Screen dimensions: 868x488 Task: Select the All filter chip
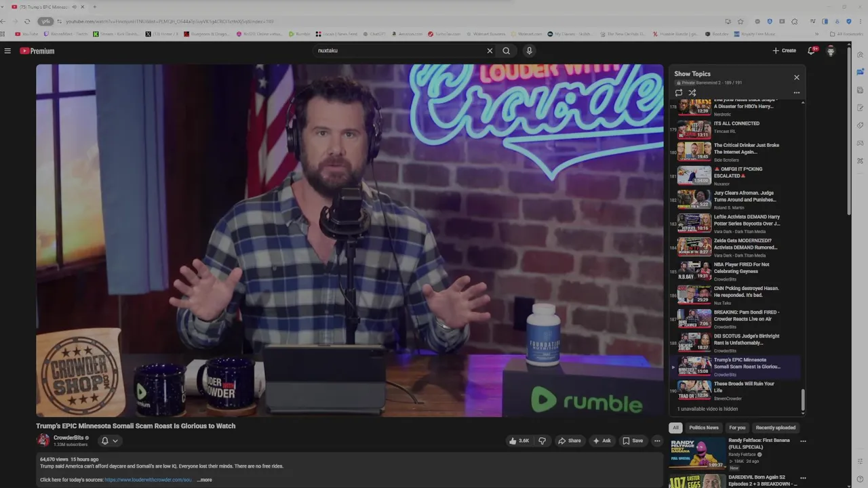[675, 428]
